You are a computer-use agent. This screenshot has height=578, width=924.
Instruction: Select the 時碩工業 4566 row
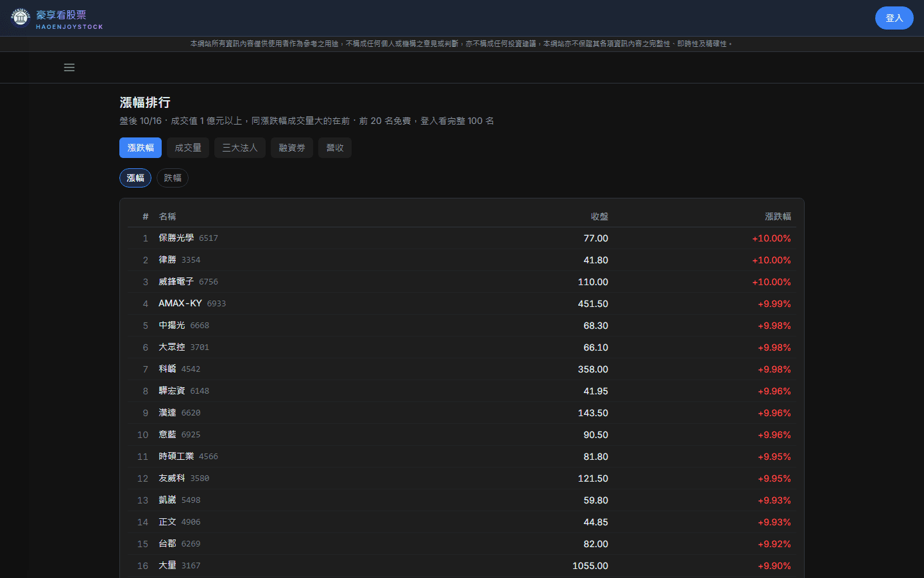(462, 457)
